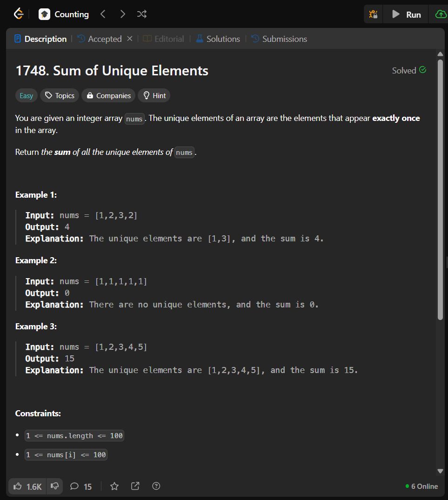Reveal the Hint
Viewport: 448px width, 500px height.
[154, 96]
